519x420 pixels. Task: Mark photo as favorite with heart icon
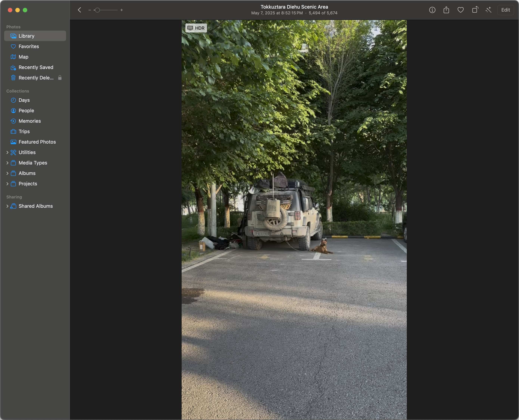pyautogui.click(x=460, y=10)
